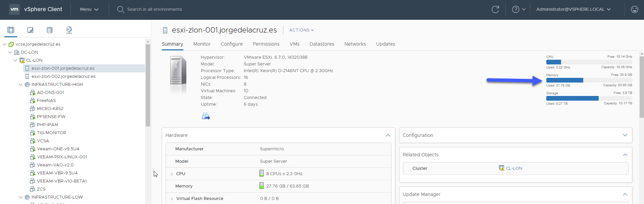644x204 pixels.
Task: Click the CPU chip icon in Hardware
Action: [x=262, y=173]
